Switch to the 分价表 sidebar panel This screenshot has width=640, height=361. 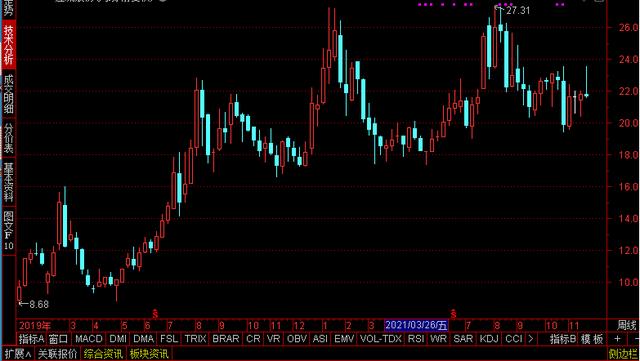8,137
